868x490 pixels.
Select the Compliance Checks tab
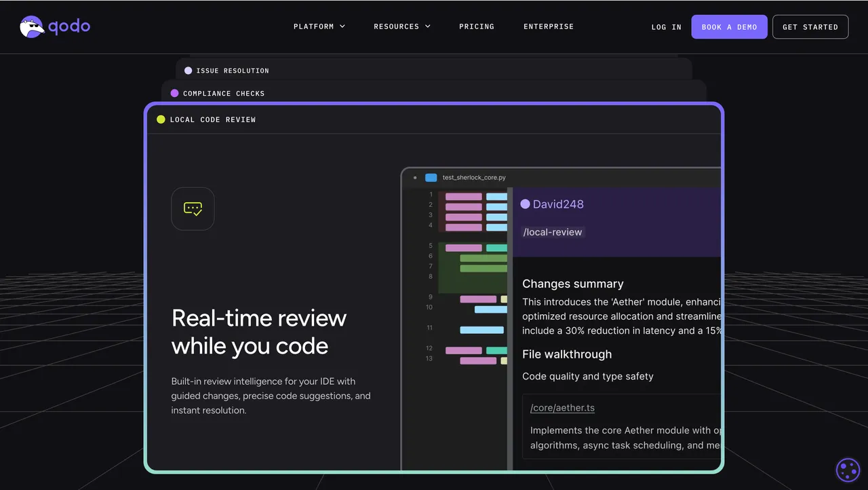(x=224, y=94)
